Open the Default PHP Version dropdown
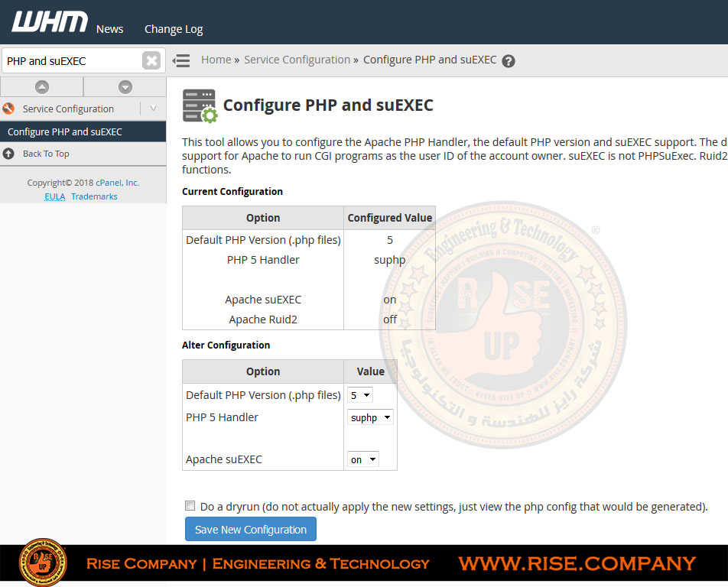Image resolution: width=728 pixels, height=587 pixels. [x=360, y=395]
